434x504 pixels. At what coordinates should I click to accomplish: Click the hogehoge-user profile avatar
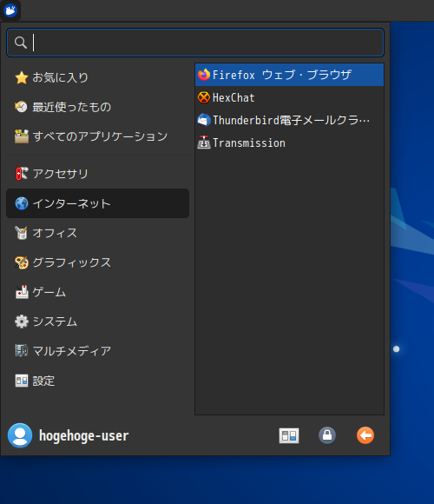pyautogui.click(x=20, y=435)
